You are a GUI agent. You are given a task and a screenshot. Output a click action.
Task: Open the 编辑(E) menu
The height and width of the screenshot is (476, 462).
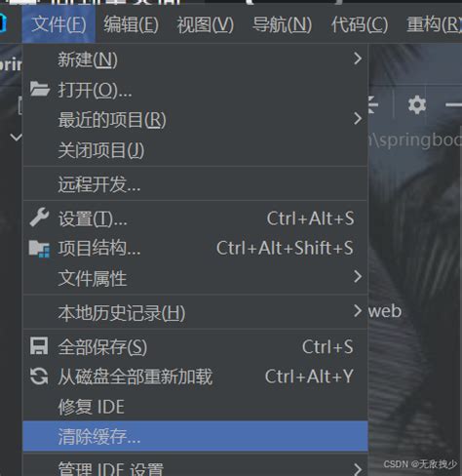click(x=132, y=25)
